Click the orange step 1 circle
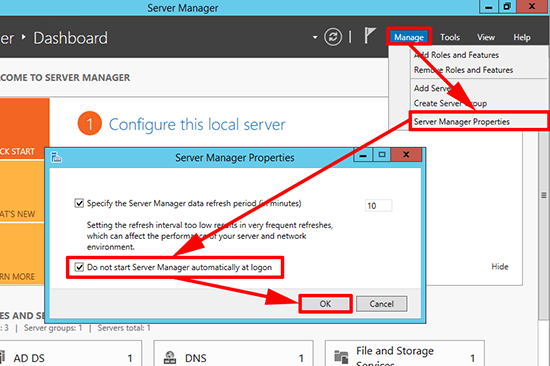 coord(89,124)
